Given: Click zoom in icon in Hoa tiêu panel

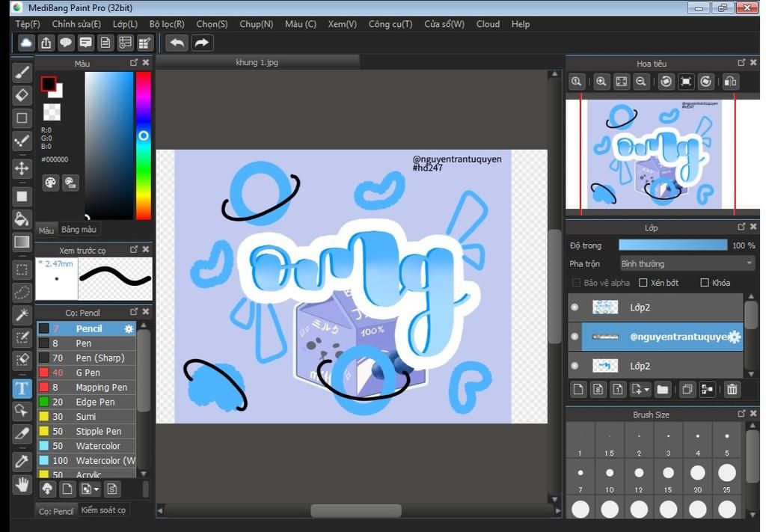Looking at the screenshot, I should 601,82.
